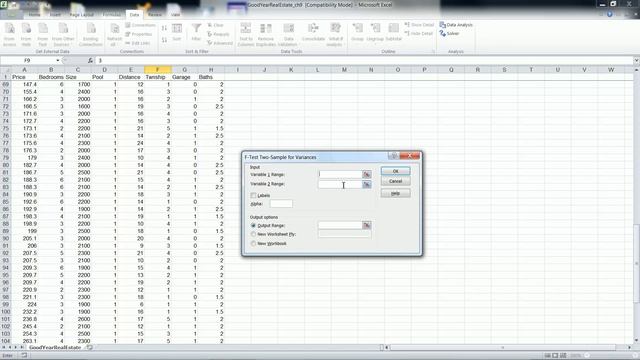Click the From Web import icon
Viewport: 640px width, 360px height.
26,34
